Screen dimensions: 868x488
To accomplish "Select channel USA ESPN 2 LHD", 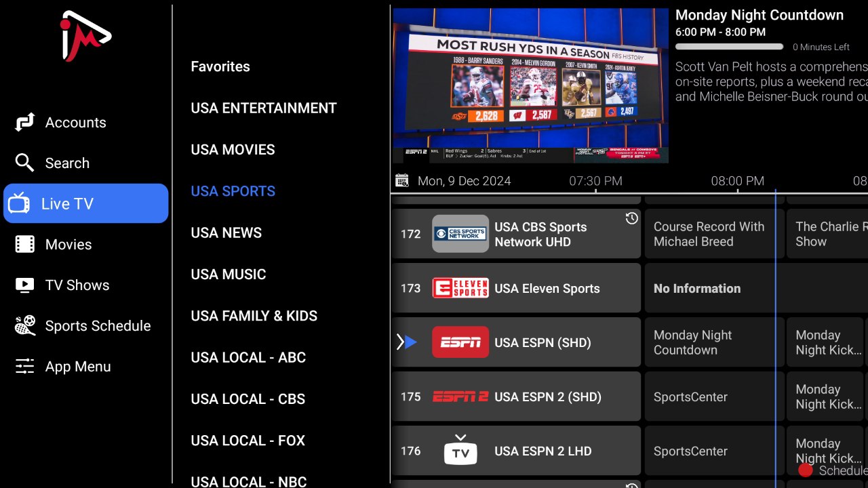I will click(516, 451).
